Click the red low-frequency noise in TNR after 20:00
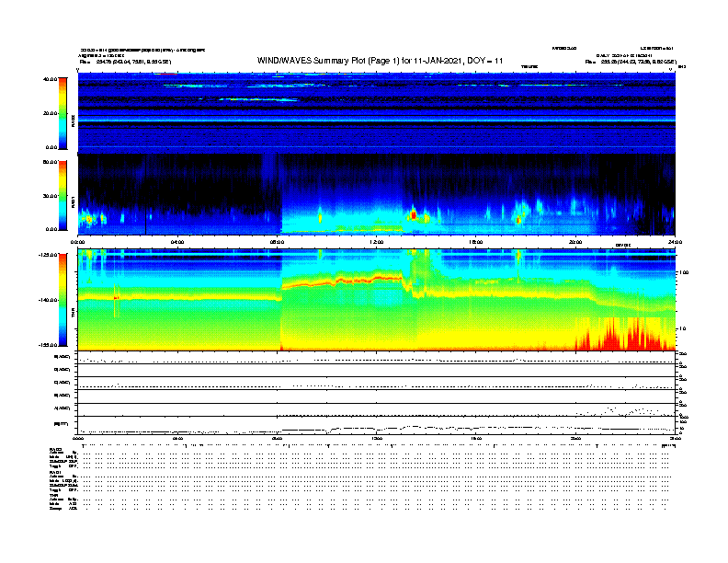Viewport: 728px width, 563px height. (x=624, y=336)
